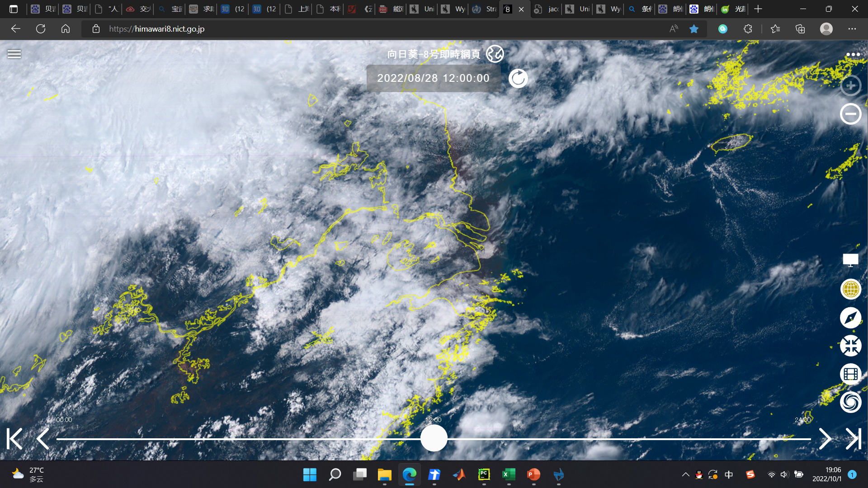Click the 2022/08/28 12:00:00 date box
Viewport: 868px width, 488px height.
click(433, 78)
